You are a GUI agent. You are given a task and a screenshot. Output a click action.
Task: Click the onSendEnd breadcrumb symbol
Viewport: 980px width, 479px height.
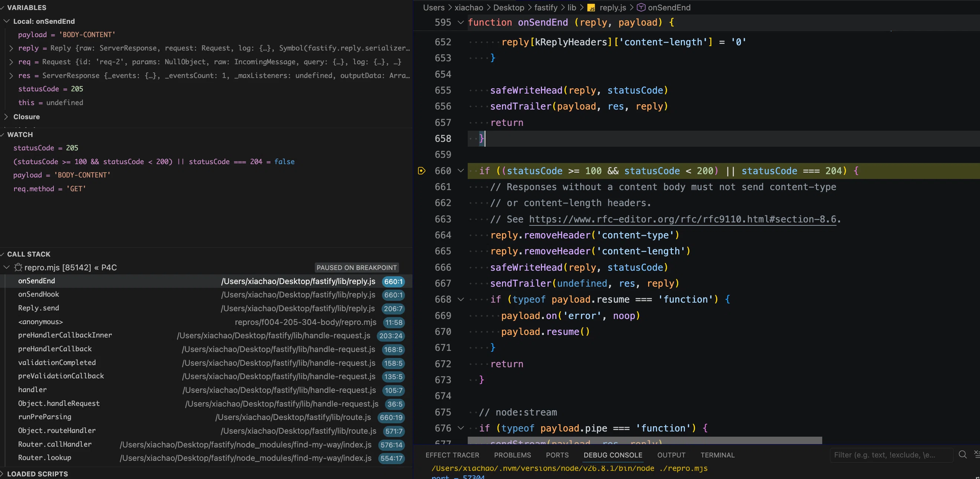(669, 7)
